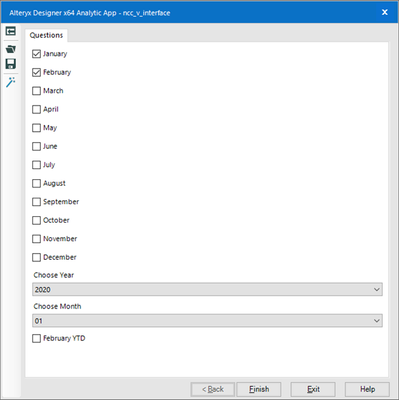The width and height of the screenshot is (399, 400).
Task: Click the return-to-workflow icon in sidebar
Action: tap(11, 31)
